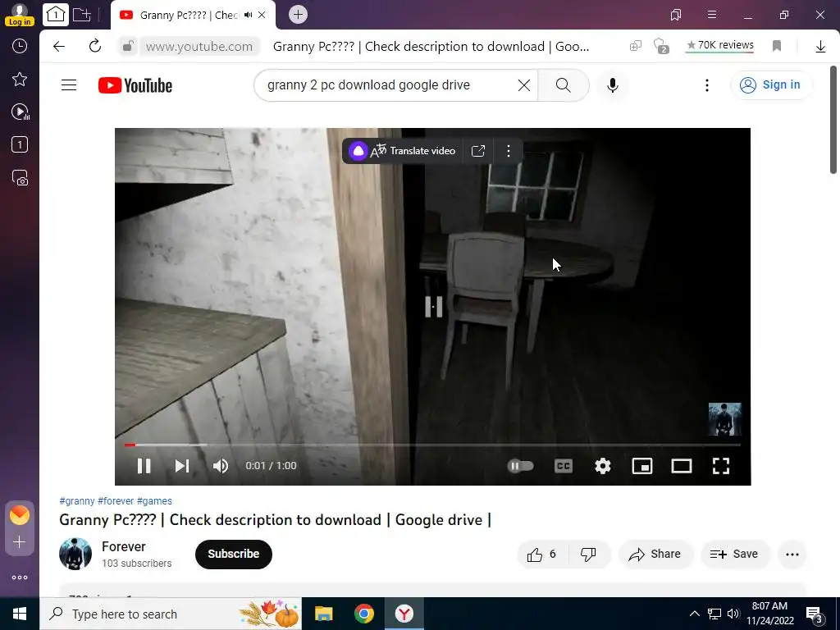Reload the YouTube page

pyautogui.click(x=95, y=47)
